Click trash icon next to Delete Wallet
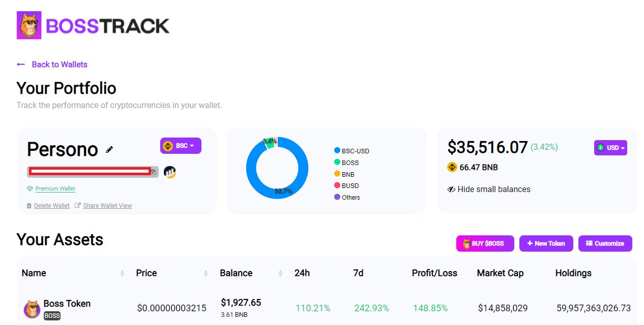The height and width of the screenshot is (325, 644). pos(29,206)
